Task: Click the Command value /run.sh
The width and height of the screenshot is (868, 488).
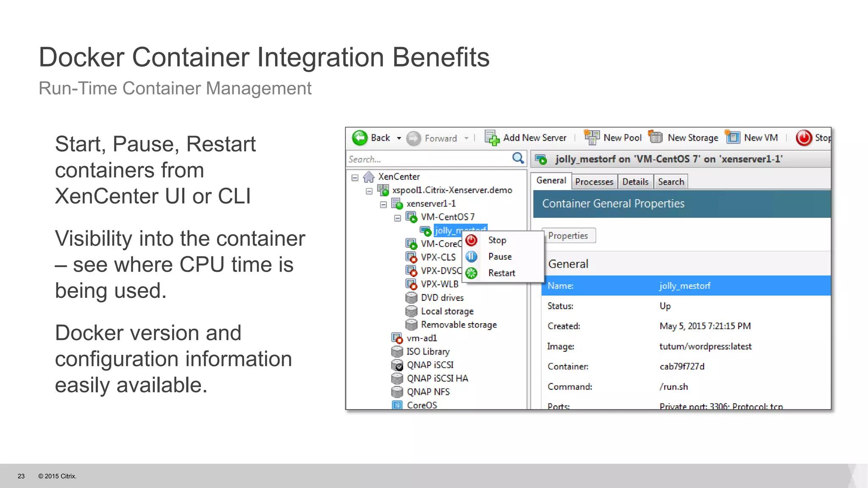Action: 673,387
